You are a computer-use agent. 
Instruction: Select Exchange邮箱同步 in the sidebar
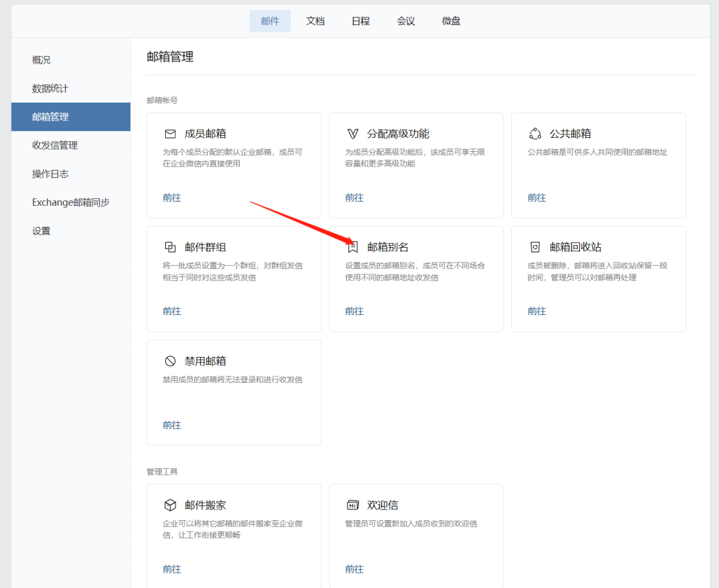point(71,202)
